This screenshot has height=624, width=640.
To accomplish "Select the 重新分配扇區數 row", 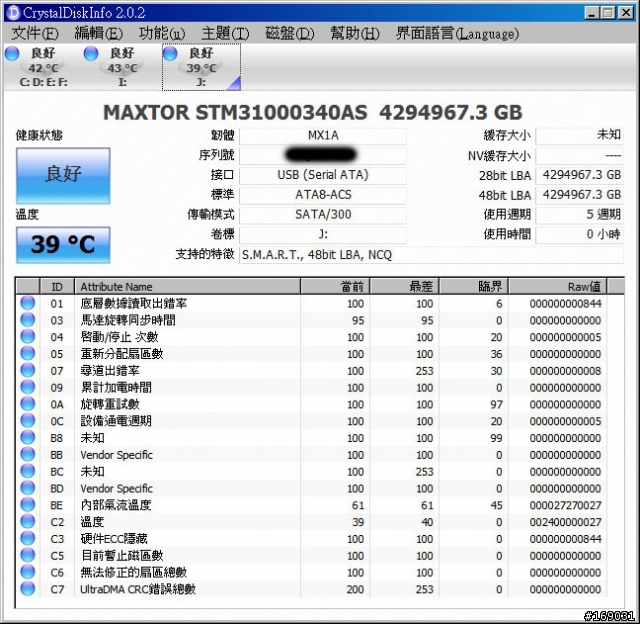I will coord(320,354).
